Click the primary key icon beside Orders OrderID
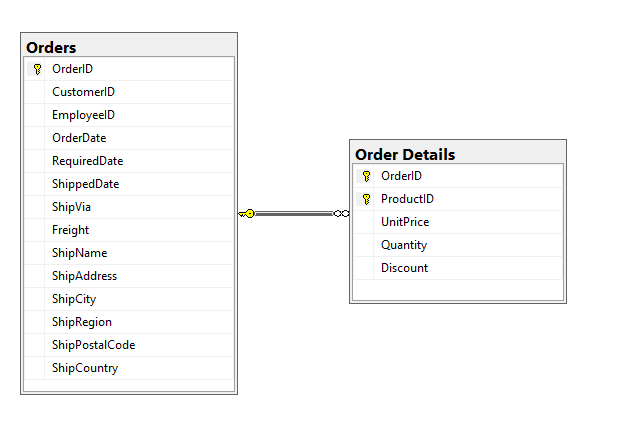This screenshot has width=632, height=440. [x=37, y=69]
